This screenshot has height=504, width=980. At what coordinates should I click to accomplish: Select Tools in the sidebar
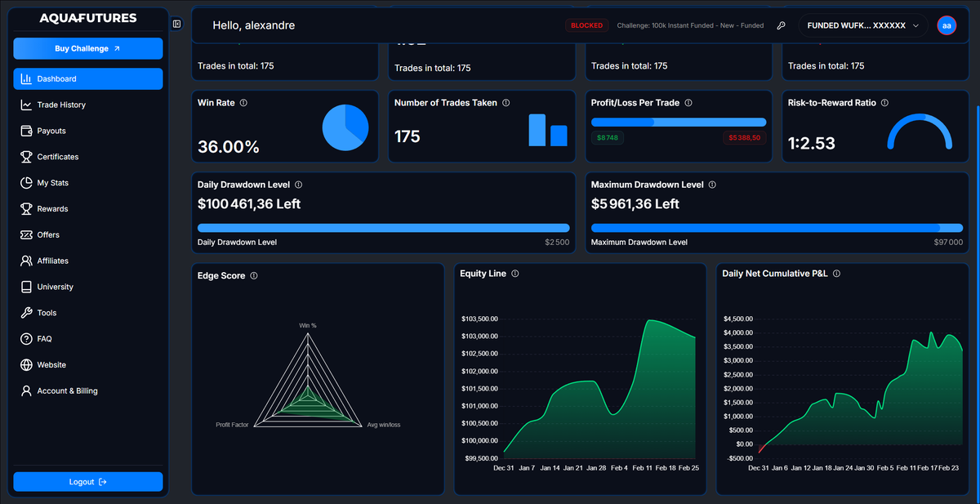coord(88,313)
